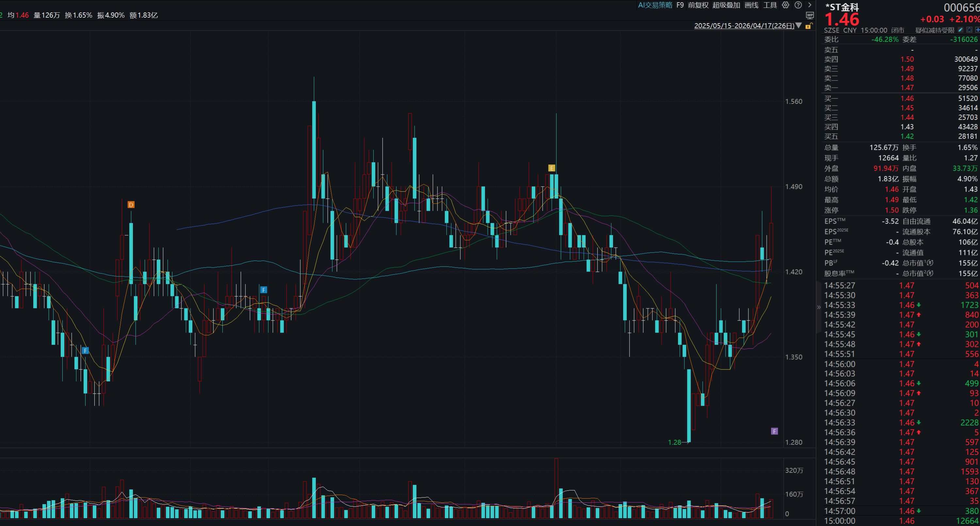Click the 疑似减持受限 link
Viewport: 980px width, 526px height.
coord(935,30)
